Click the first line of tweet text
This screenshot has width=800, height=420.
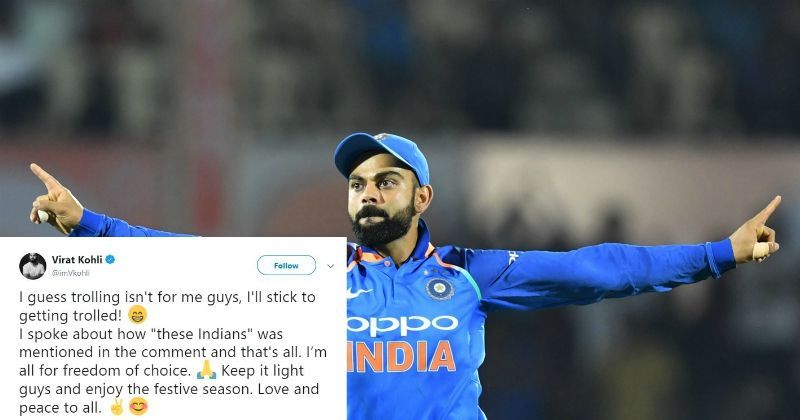[x=167, y=298]
